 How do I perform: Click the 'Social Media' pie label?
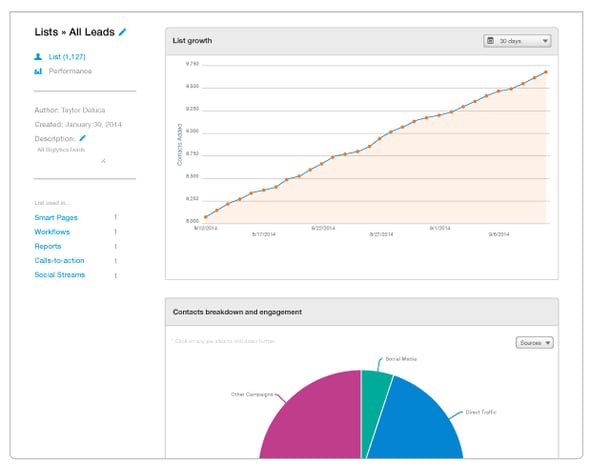pos(401,359)
